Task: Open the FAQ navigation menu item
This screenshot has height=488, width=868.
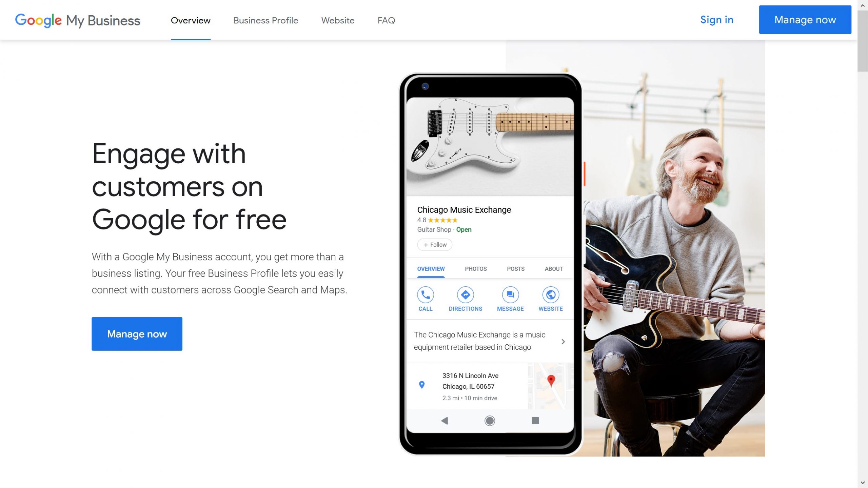Action: [386, 20]
